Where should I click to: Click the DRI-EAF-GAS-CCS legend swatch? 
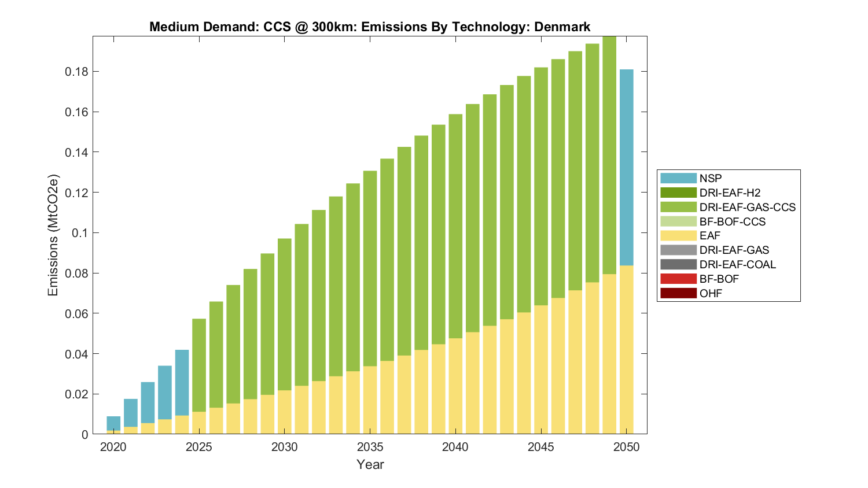[x=678, y=207]
